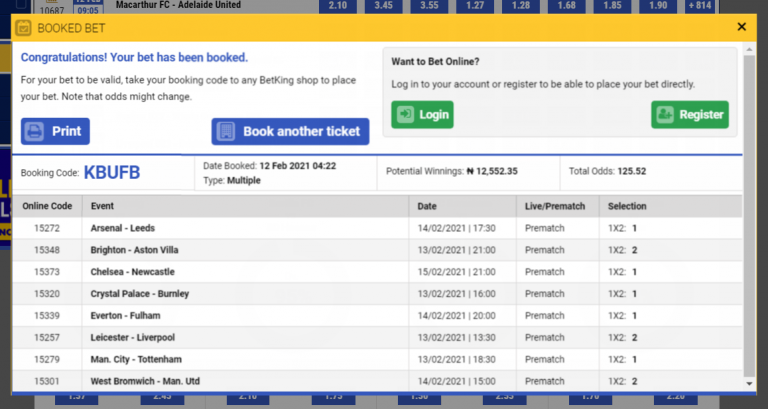Click the Event column header
Viewport: 768px width, 409px height.
pyautogui.click(x=245, y=206)
